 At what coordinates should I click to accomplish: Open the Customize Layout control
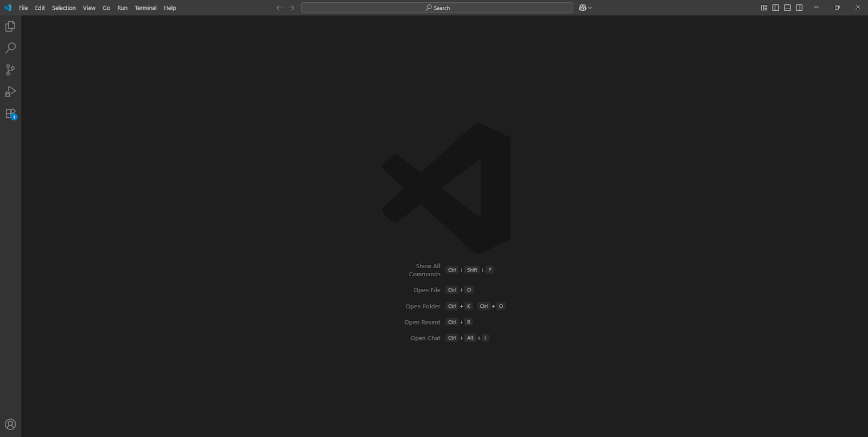tap(764, 8)
